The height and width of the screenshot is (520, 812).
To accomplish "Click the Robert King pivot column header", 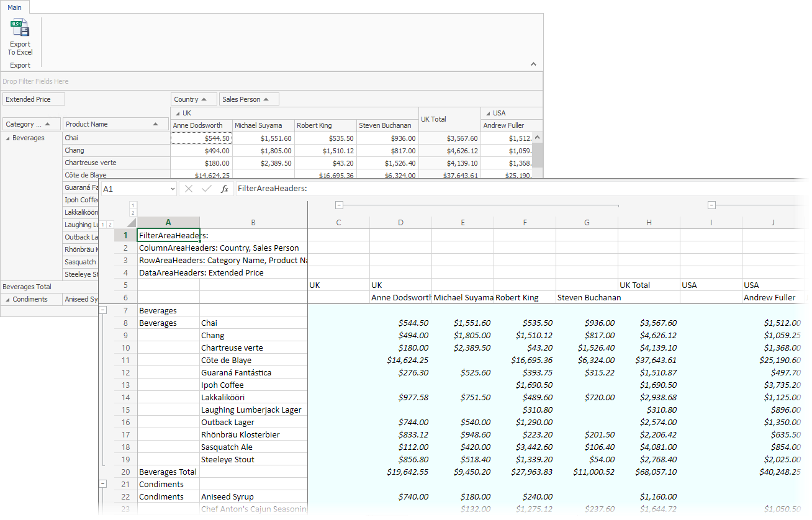I will point(325,125).
